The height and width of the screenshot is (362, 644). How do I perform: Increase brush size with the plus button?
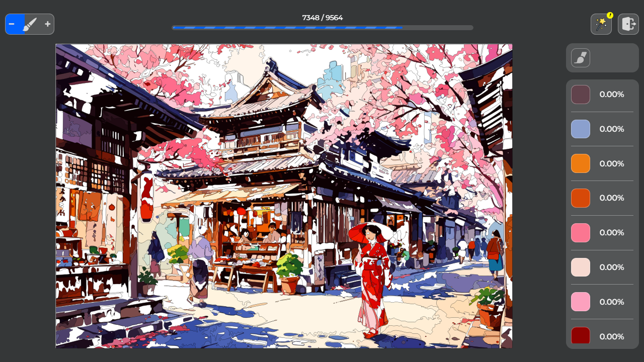(x=47, y=24)
